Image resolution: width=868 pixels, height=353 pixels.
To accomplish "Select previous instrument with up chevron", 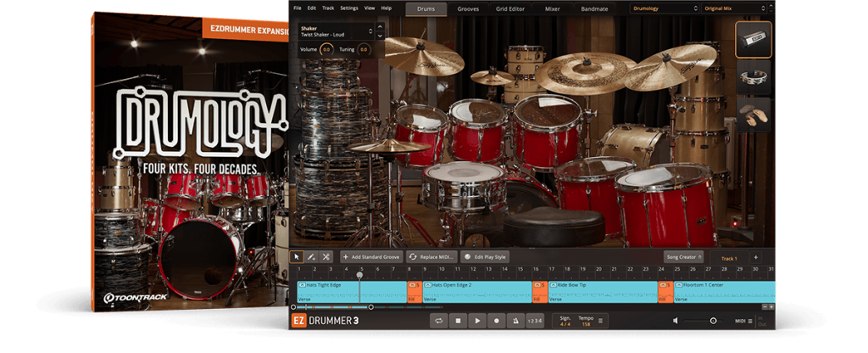I will pyautogui.click(x=380, y=26).
